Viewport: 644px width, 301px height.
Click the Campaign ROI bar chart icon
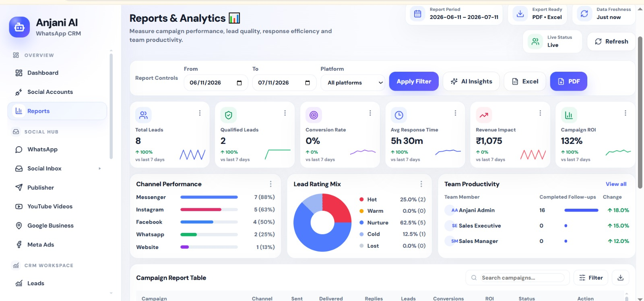569,115
